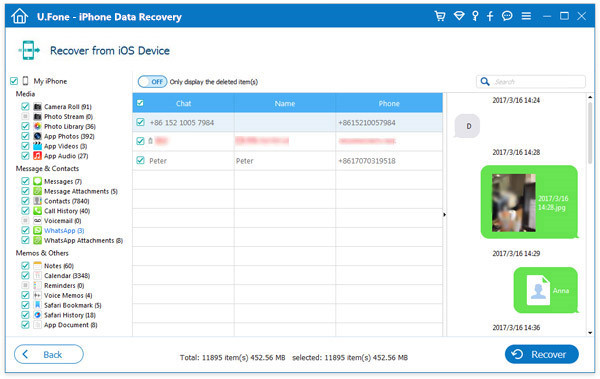This screenshot has height=379, width=600.
Task: Click the preview pane scrollbar thumb
Action: [590, 132]
